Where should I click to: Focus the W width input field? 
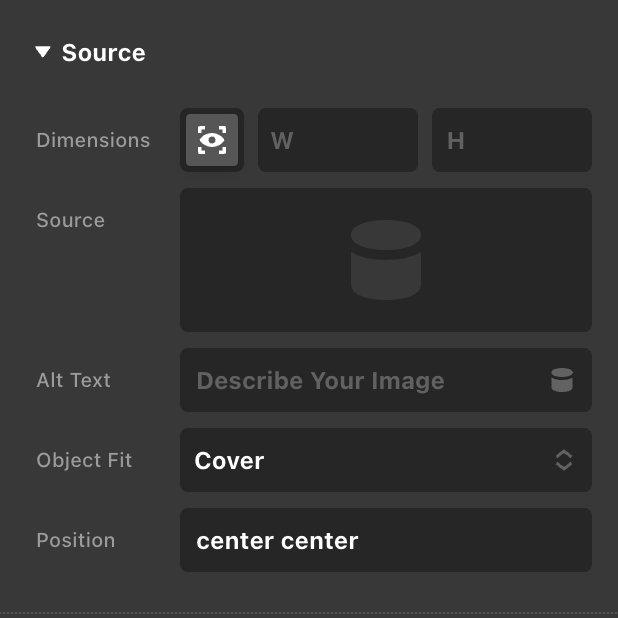click(x=338, y=140)
